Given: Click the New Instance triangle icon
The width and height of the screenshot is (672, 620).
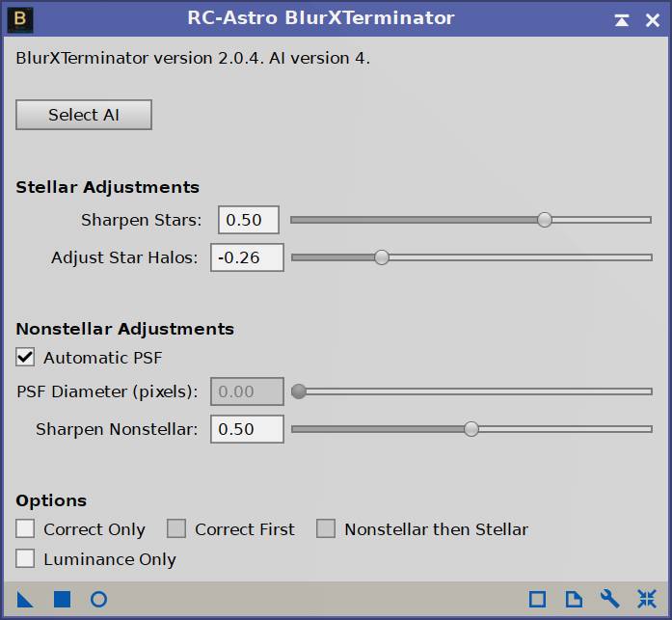Looking at the screenshot, I should click(25, 599).
